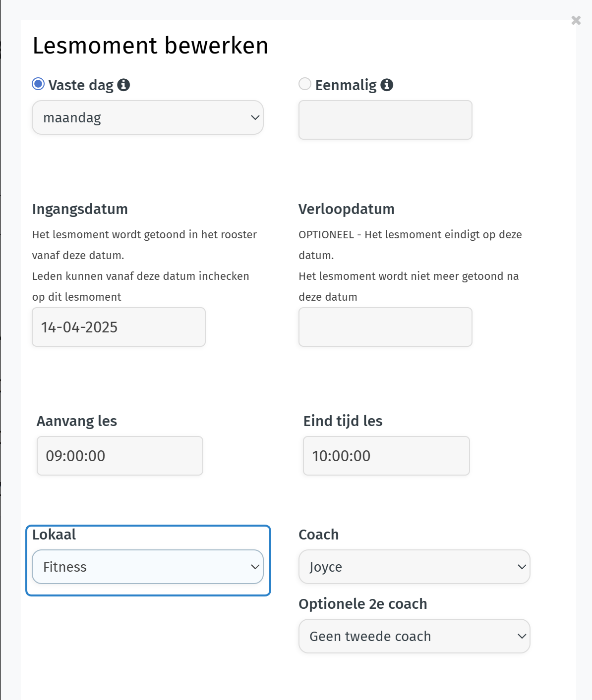The width and height of the screenshot is (592, 700).
Task: Open the Coach dropdown showing Joyce
Action: click(x=414, y=567)
